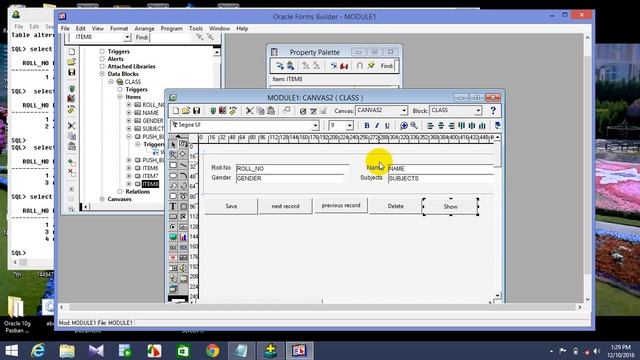This screenshot has height=360, width=640.
Task: Open the font size dropdown showing 9
Action: click(x=350, y=125)
